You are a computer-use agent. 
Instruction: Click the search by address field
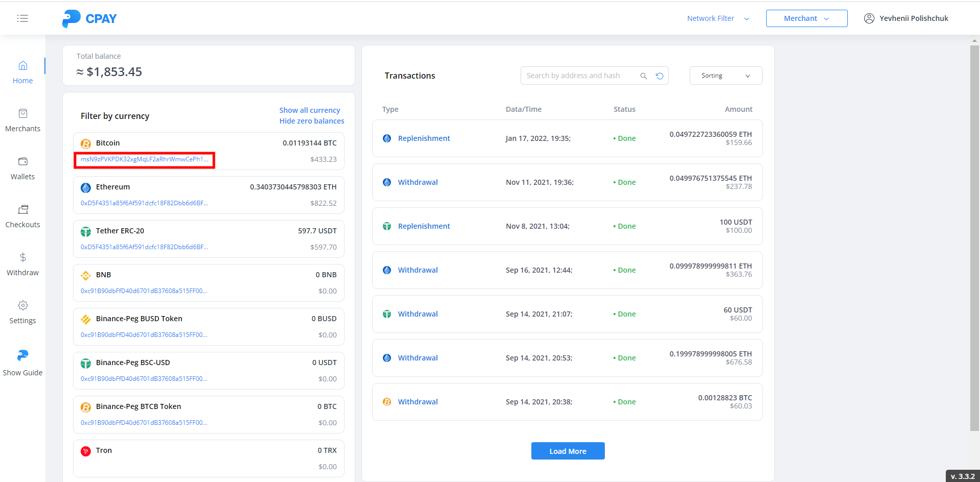[x=579, y=76]
